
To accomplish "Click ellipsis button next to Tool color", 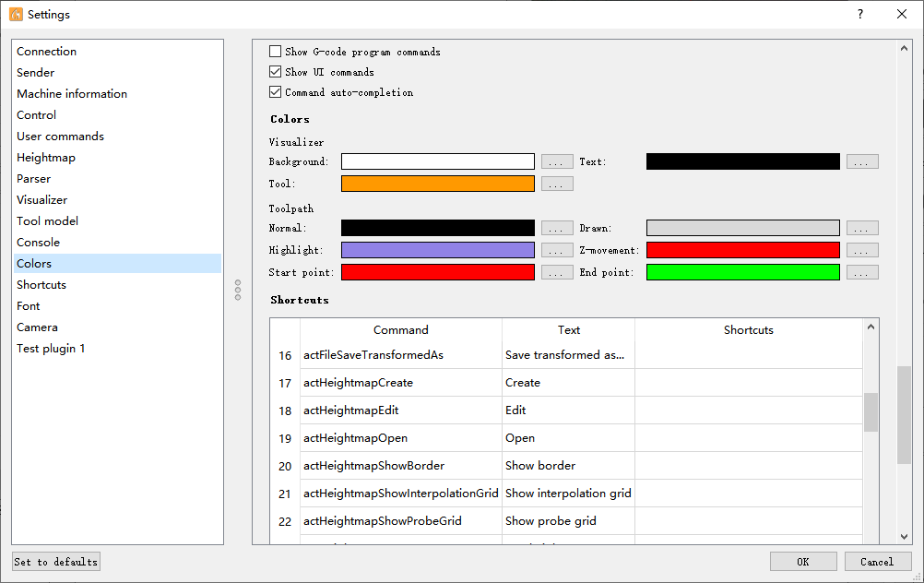I will (557, 184).
